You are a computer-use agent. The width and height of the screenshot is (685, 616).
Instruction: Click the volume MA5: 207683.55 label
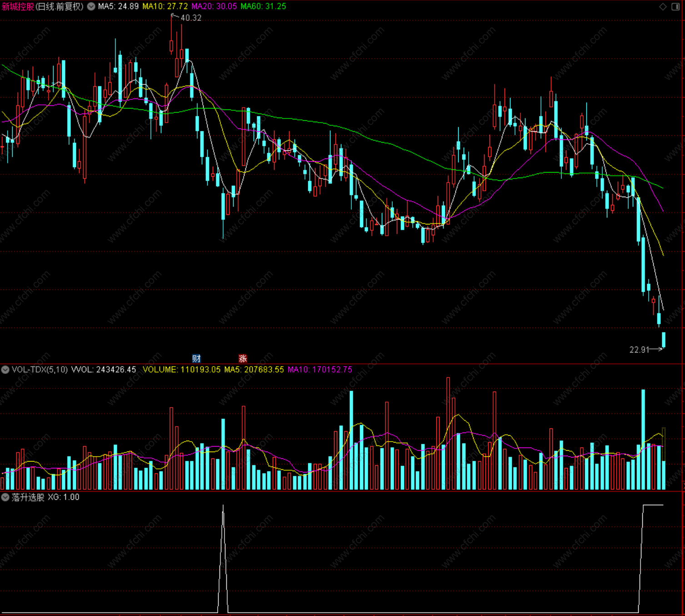(x=254, y=370)
